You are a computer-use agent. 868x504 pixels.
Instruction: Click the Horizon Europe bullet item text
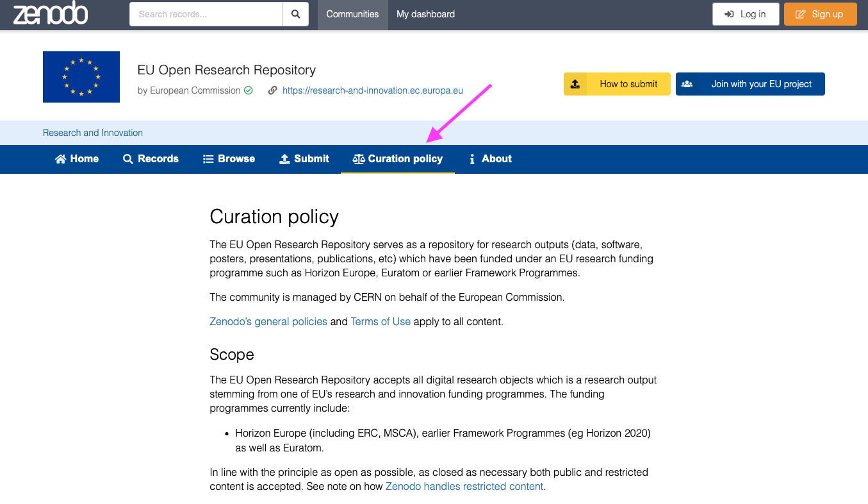pyautogui.click(x=443, y=441)
